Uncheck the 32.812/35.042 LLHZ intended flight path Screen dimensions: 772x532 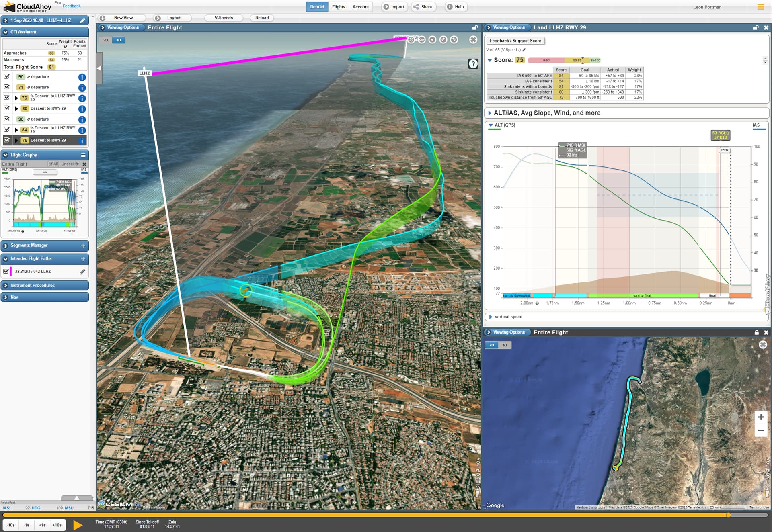click(6, 271)
